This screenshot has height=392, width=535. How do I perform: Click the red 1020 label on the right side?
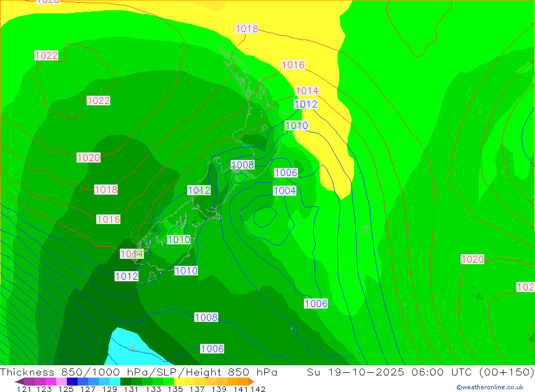coord(472,259)
